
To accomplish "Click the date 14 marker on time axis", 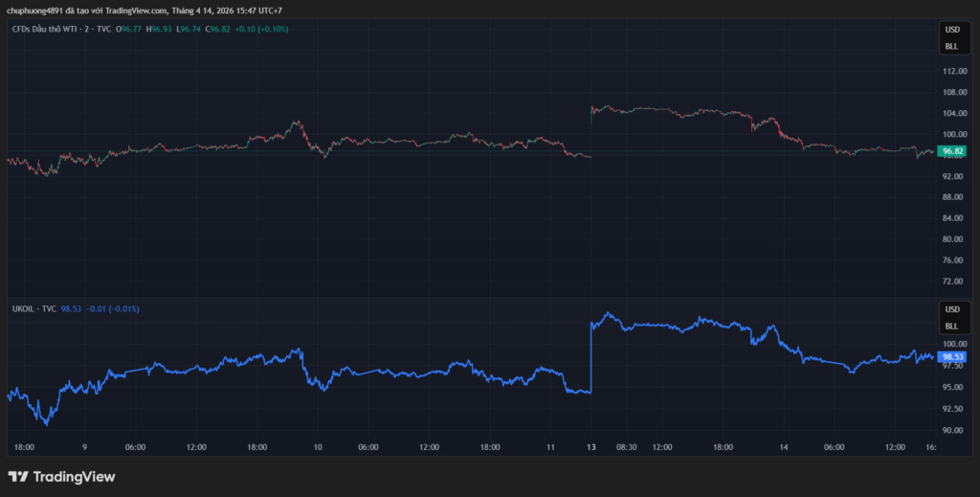I will point(783,447).
